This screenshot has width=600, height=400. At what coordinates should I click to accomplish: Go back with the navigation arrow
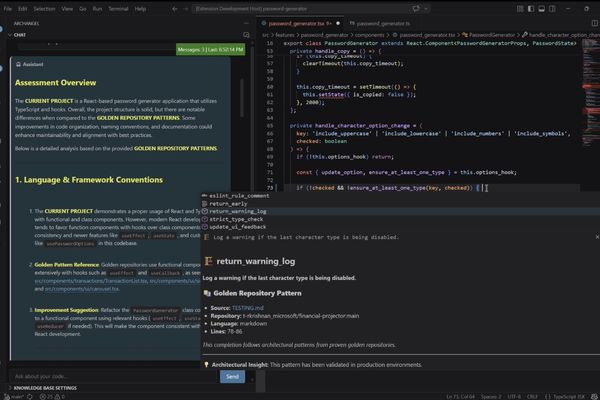pos(174,9)
